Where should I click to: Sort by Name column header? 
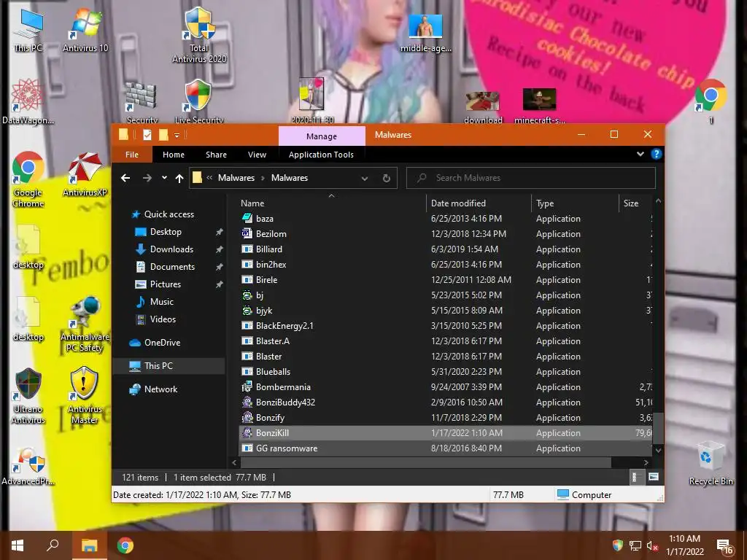pyautogui.click(x=332, y=203)
